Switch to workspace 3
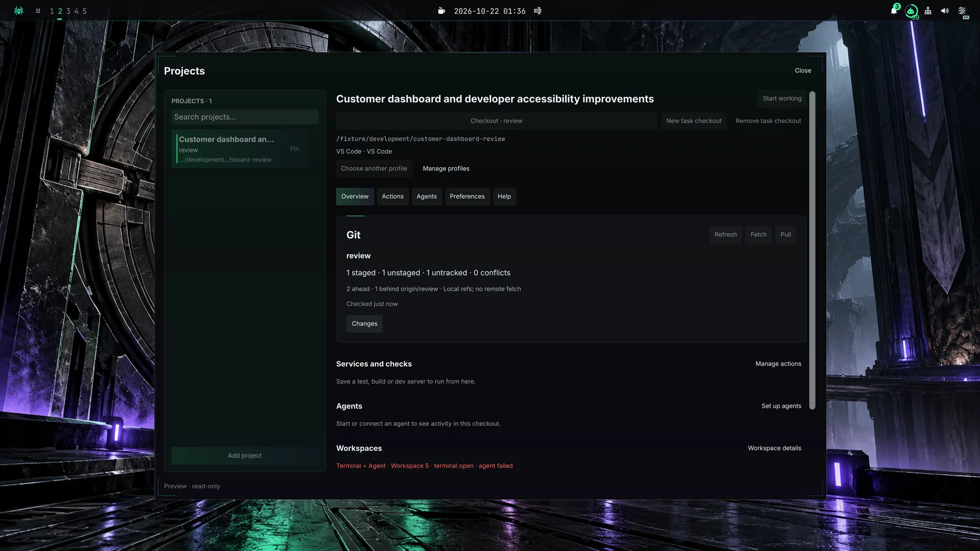 [x=68, y=11]
